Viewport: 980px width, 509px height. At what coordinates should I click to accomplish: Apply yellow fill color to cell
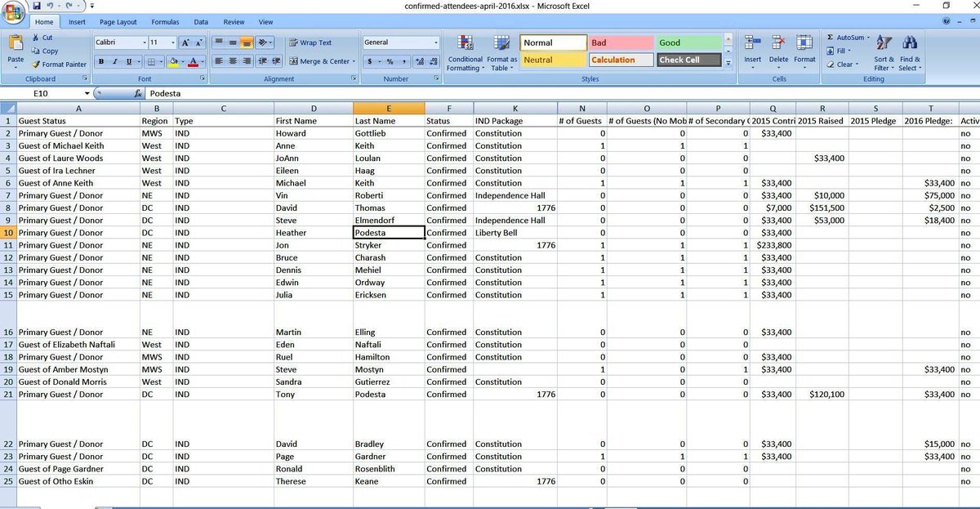coord(173,62)
